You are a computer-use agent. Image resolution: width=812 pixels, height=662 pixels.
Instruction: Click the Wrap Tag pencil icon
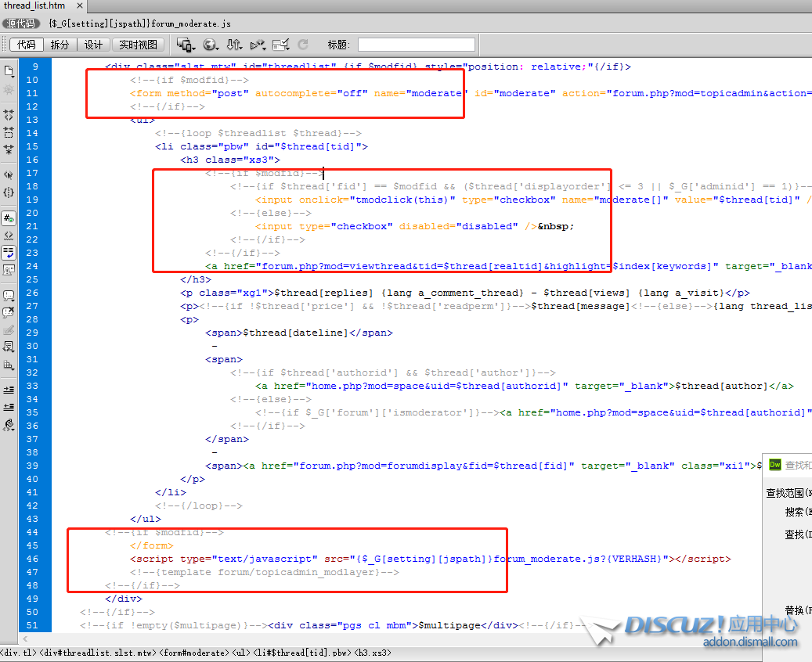(x=9, y=330)
